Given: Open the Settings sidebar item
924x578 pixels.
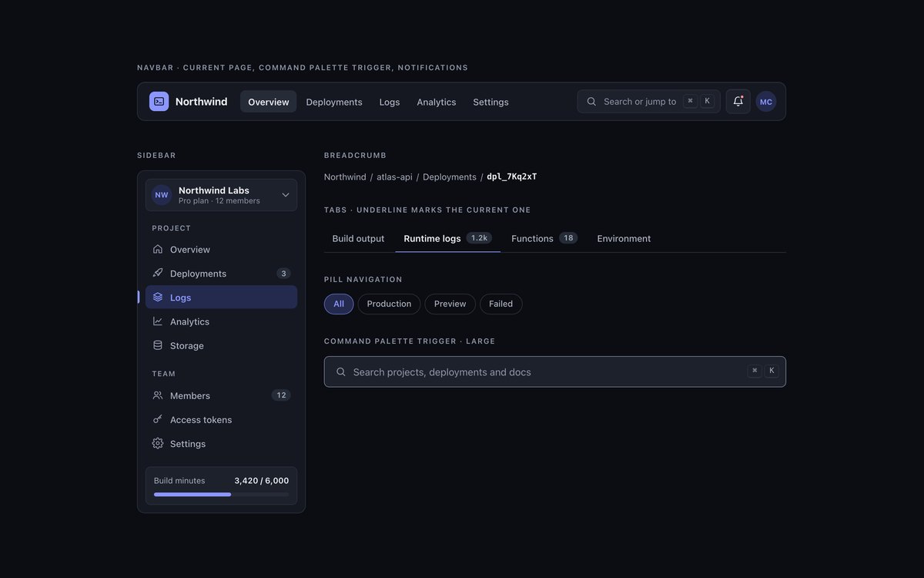Looking at the screenshot, I should coord(221,443).
